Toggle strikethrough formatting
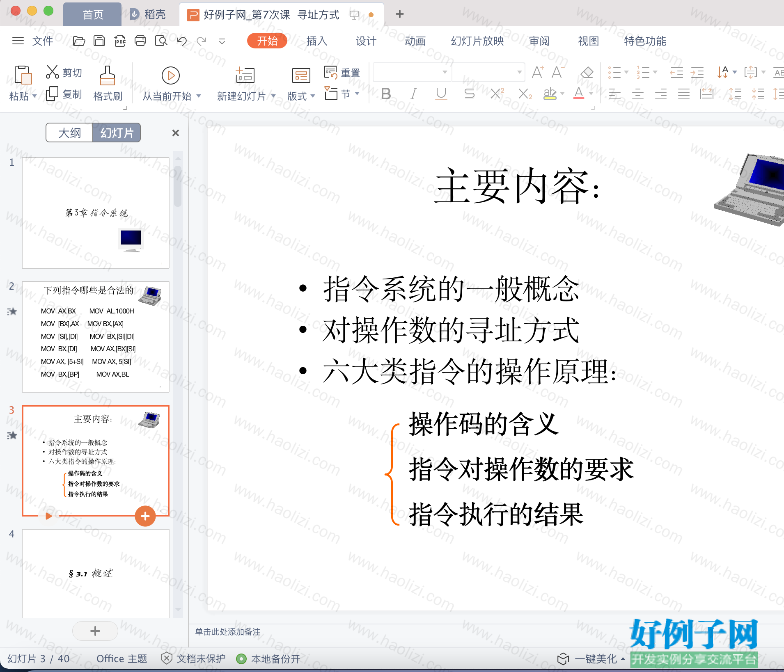Viewport: 784px width, 672px height. pyautogui.click(x=469, y=94)
